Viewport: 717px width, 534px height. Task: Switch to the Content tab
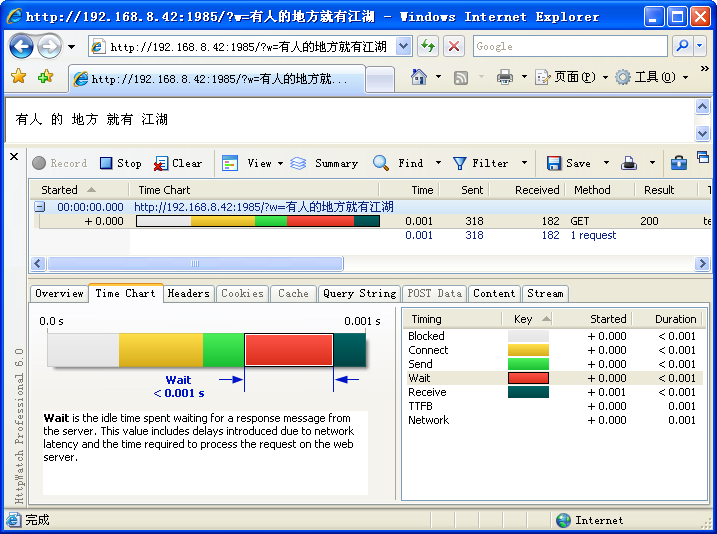point(494,294)
